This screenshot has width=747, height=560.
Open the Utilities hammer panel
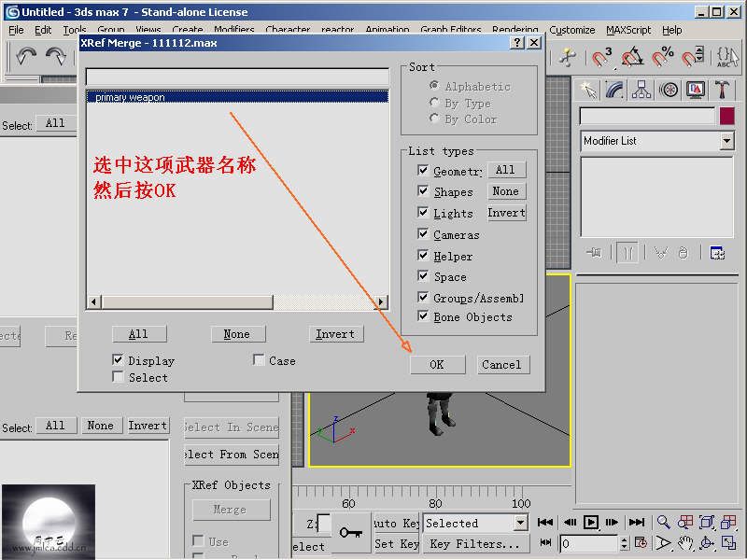click(x=723, y=90)
